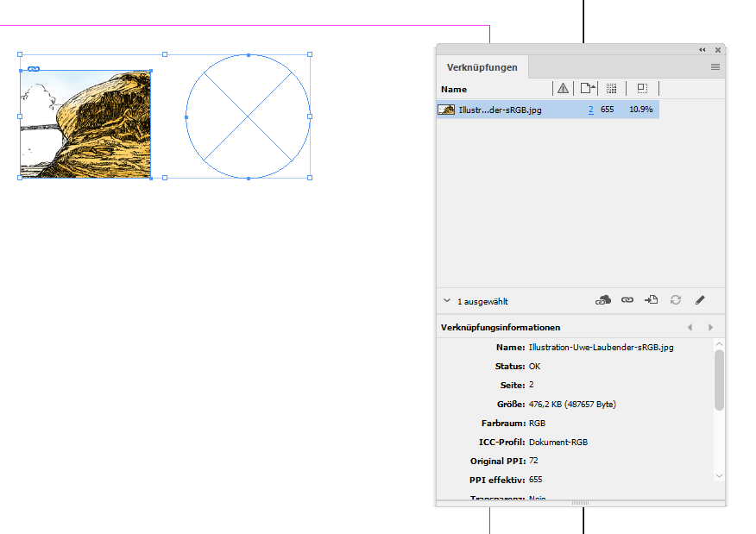Click the Größe value 476,2 KB
Screen dimensions: 756x534
tap(572, 404)
